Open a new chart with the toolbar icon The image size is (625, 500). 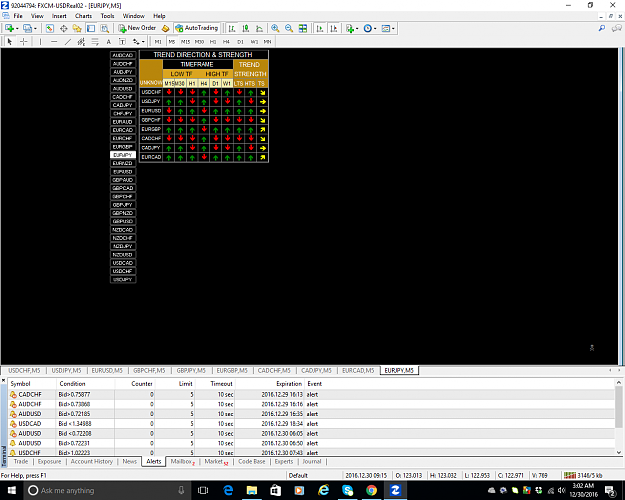click(x=9, y=28)
